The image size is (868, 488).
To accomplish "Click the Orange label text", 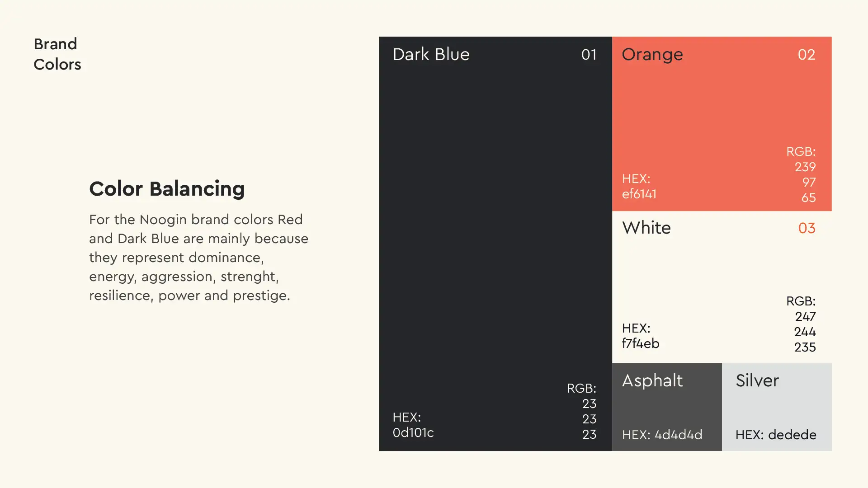I will 652,55.
